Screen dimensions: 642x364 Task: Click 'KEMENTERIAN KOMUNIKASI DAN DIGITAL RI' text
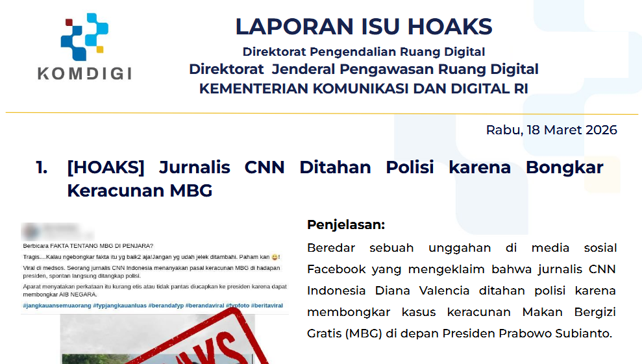pos(364,88)
